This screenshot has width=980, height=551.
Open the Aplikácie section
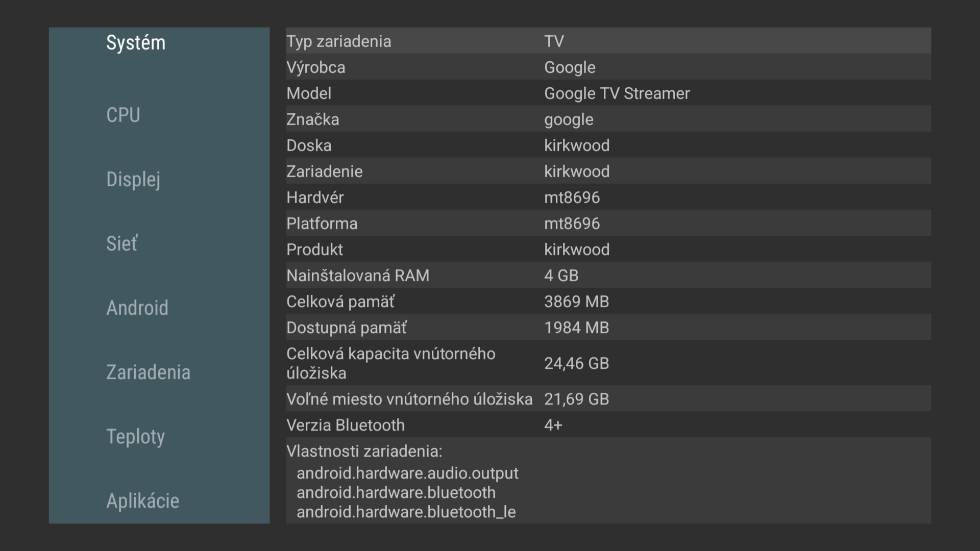coord(142,501)
